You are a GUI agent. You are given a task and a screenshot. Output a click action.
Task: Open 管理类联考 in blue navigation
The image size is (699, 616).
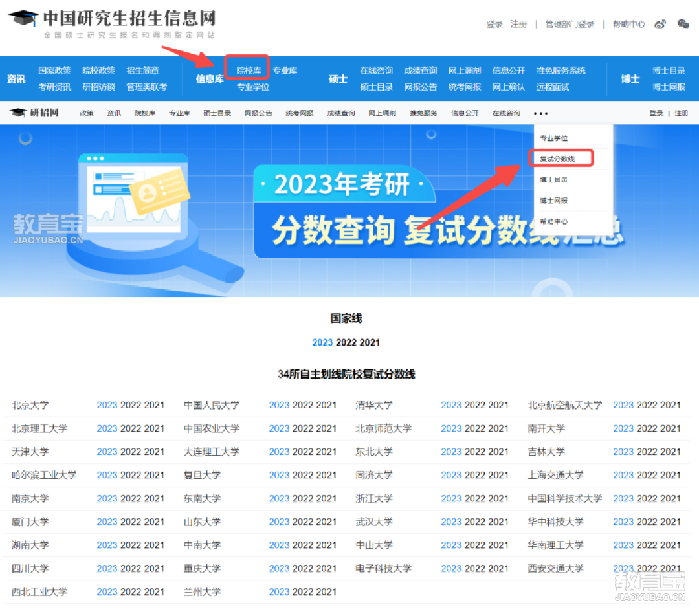(147, 87)
